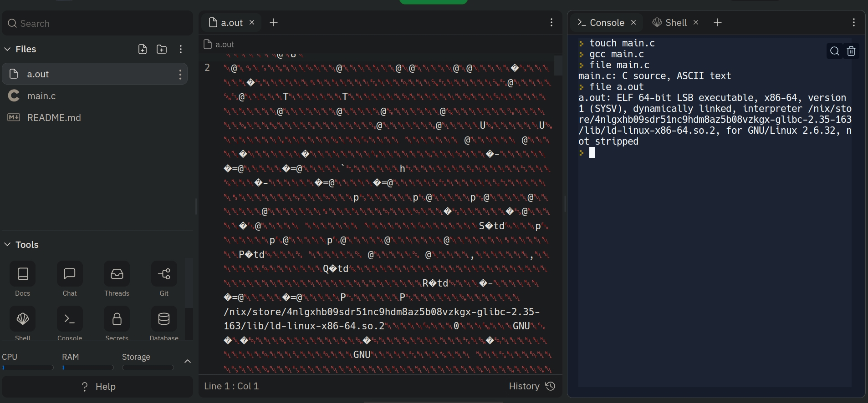This screenshot has width=868, height=403.
Task: Click the new file icon in Files
Action: click(143, 49)
